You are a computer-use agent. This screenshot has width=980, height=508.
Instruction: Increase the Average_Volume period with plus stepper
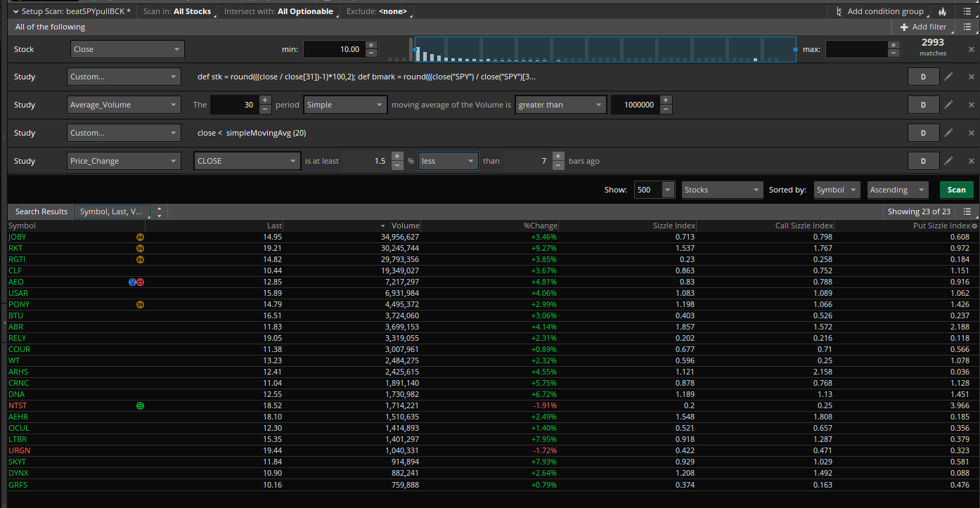click(265, 100)
